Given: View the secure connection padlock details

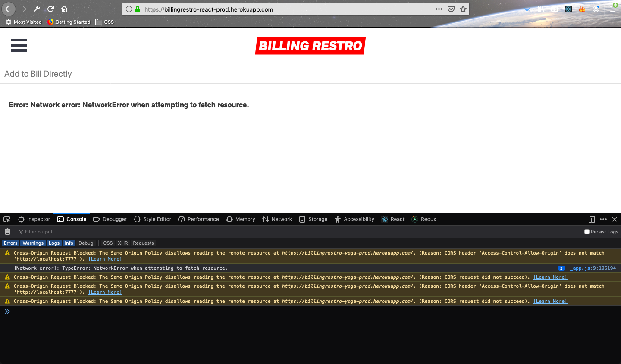Looking at the screenshot, I should click(x=138, y=9).
